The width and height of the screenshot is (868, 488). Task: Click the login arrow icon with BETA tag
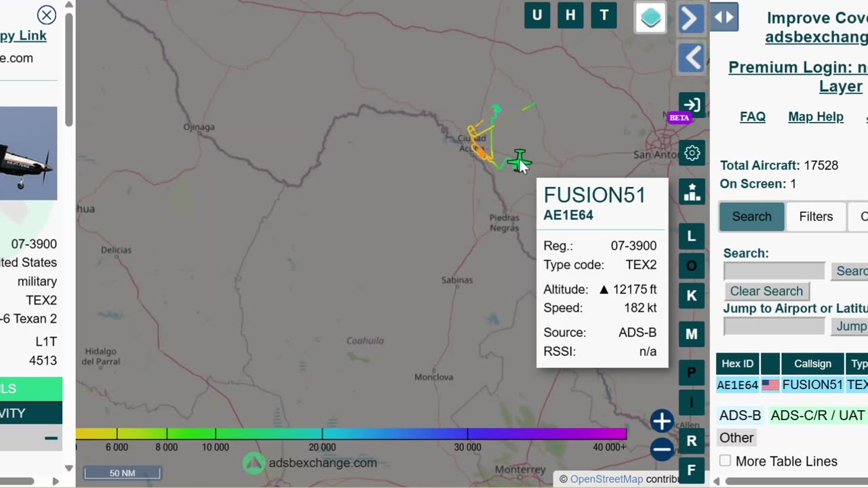(692, 105)
